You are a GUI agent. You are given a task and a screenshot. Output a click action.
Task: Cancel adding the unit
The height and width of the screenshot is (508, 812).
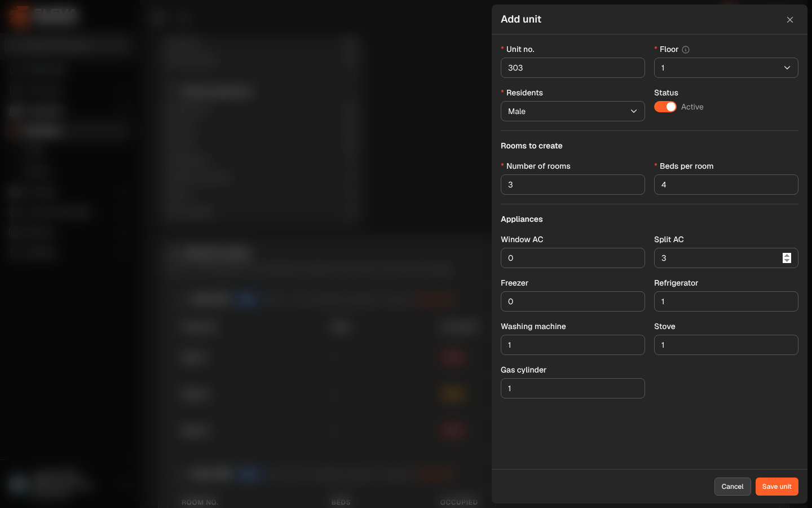pos(732,487)
